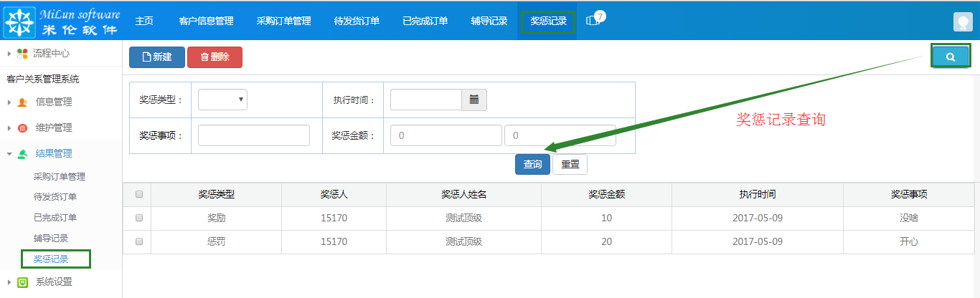
Task: Click the 查询 button
Action: tap(532, 164)
